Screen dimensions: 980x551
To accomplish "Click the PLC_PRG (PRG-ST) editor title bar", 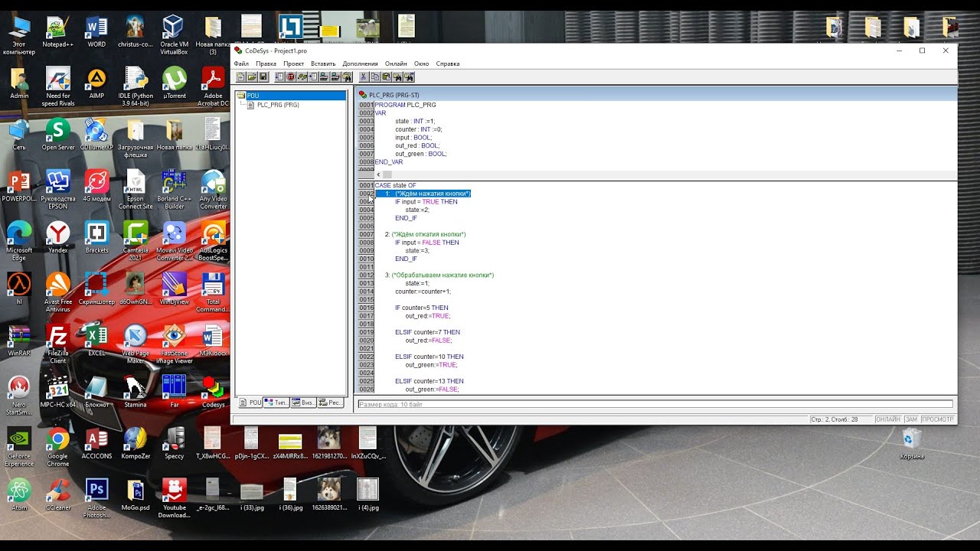I will coord(656,94).
